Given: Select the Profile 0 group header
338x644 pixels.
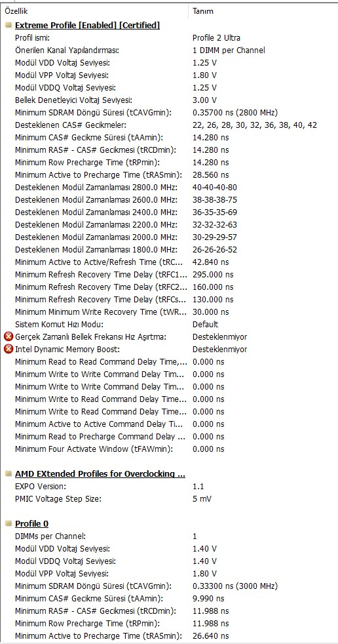Looking at the screenshot, I should coord(31,524).
